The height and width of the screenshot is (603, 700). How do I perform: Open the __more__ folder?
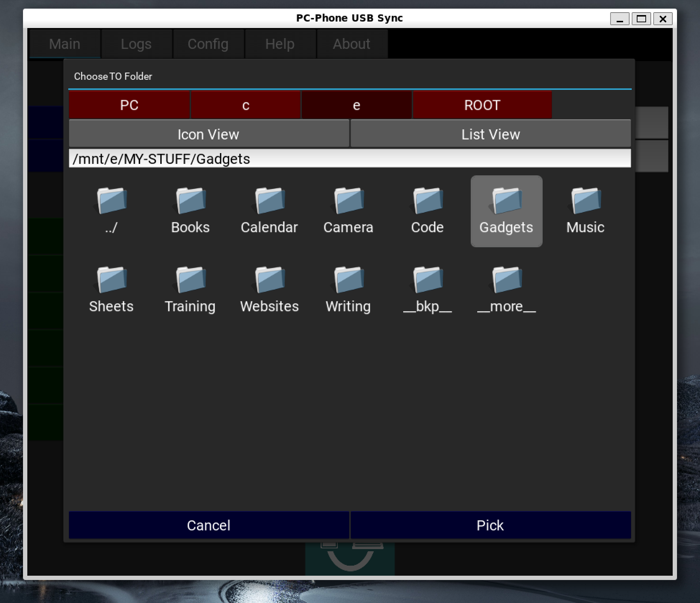coord(506,290)
